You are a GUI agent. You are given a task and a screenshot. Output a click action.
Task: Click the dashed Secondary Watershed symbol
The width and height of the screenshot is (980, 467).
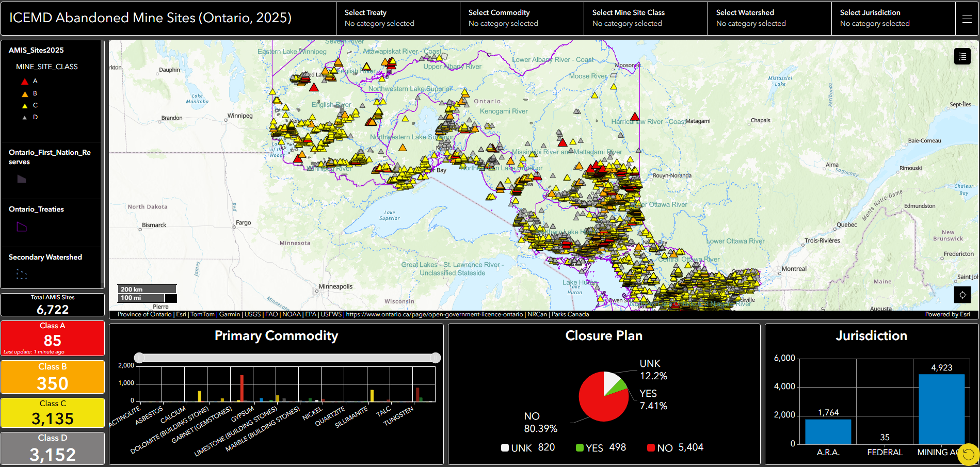[x=21, y=275]
